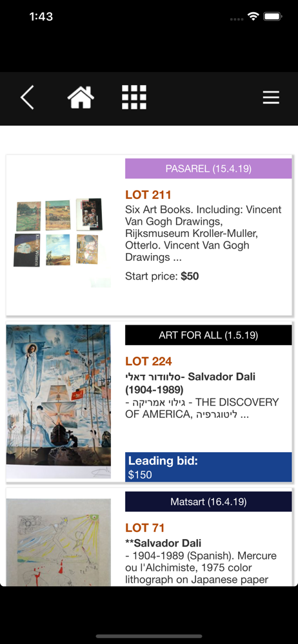Open the Salvador Dali (1904-1989) title
The image size is (298, 644).
pyautogui.click(x=190, y=383)
